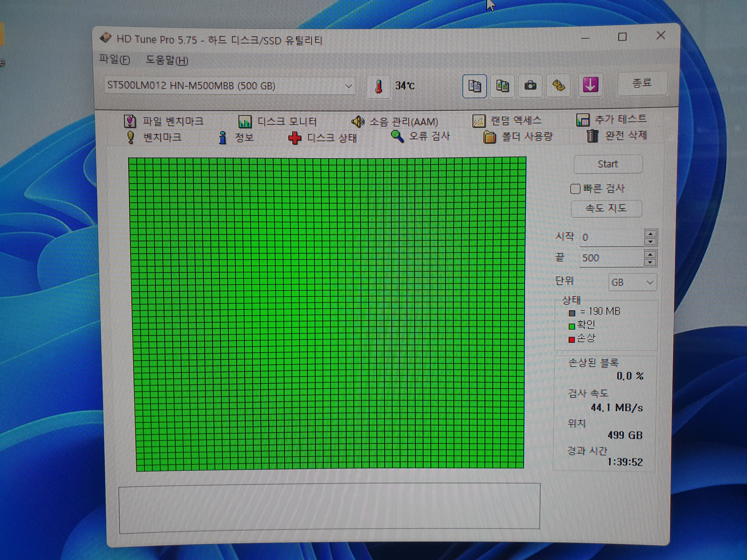Open the 단위 GB unit dropdown
747x560 pixels.
[633, 282]
